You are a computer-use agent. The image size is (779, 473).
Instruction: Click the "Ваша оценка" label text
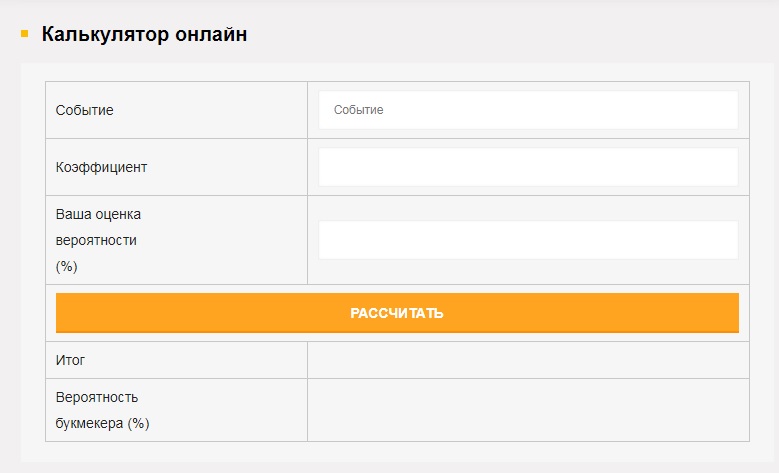[99, 214]
